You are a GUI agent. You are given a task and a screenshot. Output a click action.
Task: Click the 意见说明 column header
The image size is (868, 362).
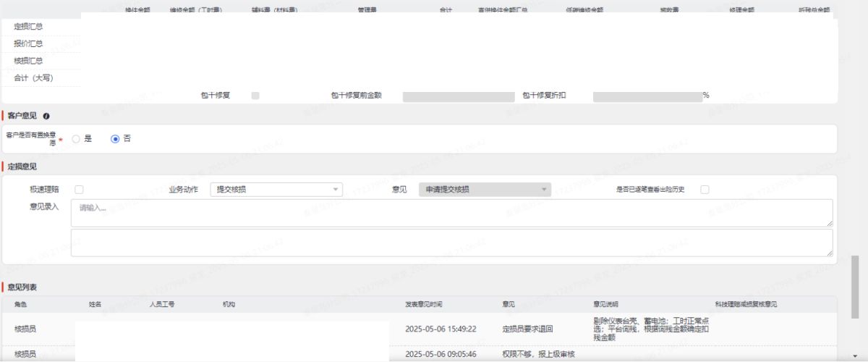[605, 305]
